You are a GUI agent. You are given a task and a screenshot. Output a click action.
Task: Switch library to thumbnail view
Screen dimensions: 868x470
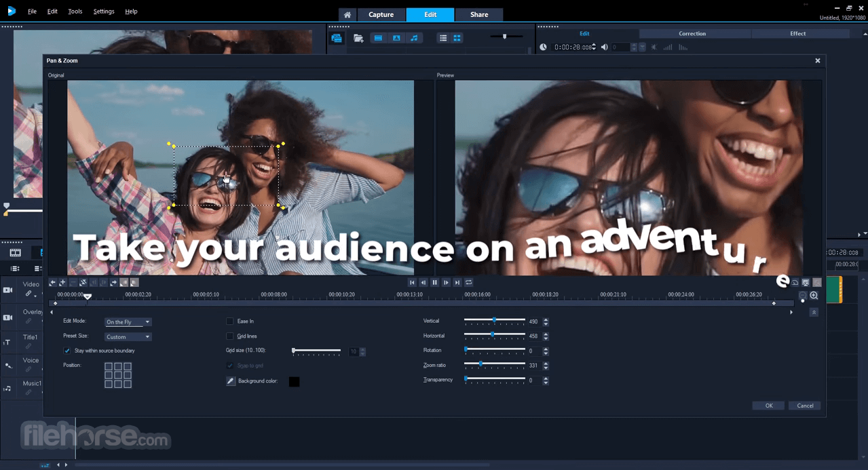(x=457, y=38)
